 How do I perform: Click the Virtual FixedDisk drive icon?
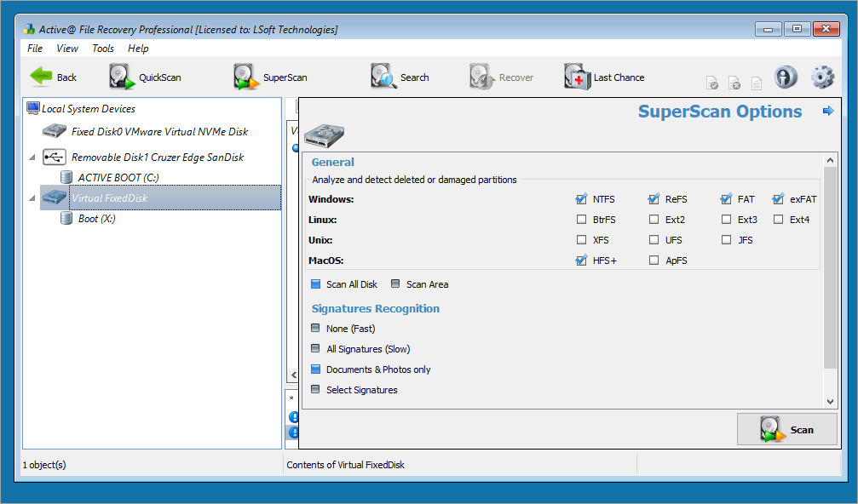[55, 198]
